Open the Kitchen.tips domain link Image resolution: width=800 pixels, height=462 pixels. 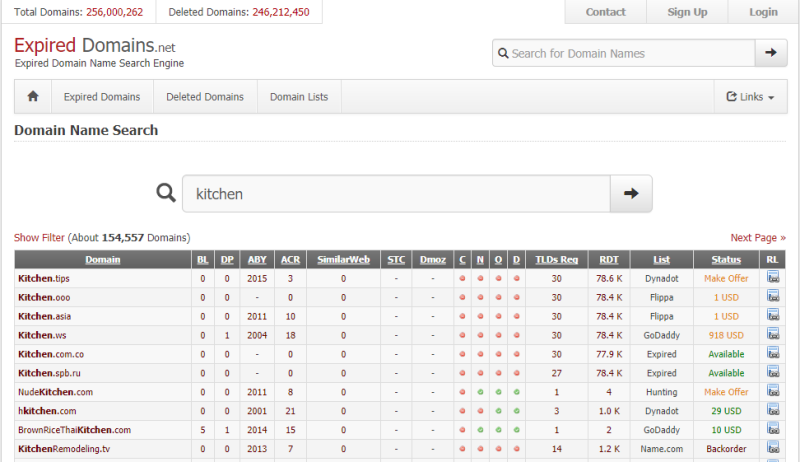(44, 278)
